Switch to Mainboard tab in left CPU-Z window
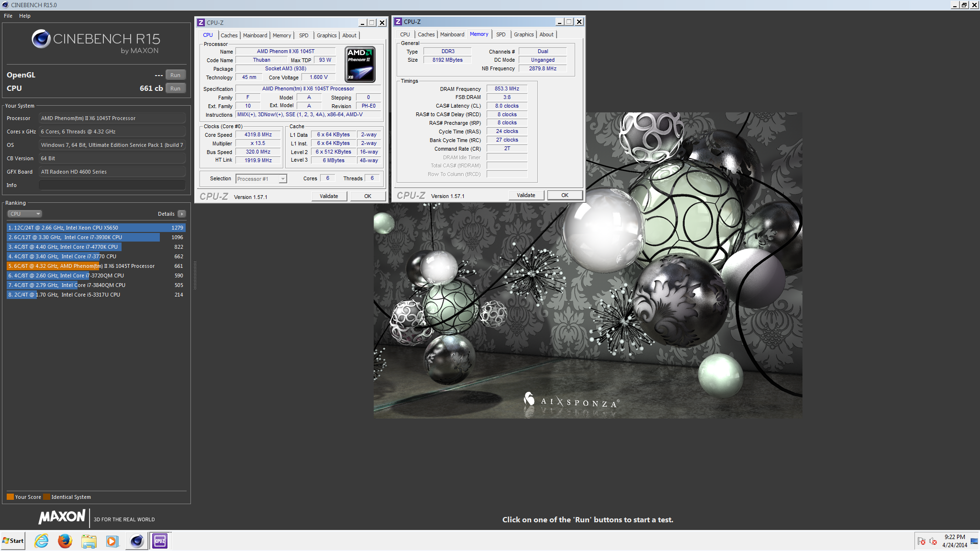This screenshot has width=980, height=551. click(x=255, y=35)
